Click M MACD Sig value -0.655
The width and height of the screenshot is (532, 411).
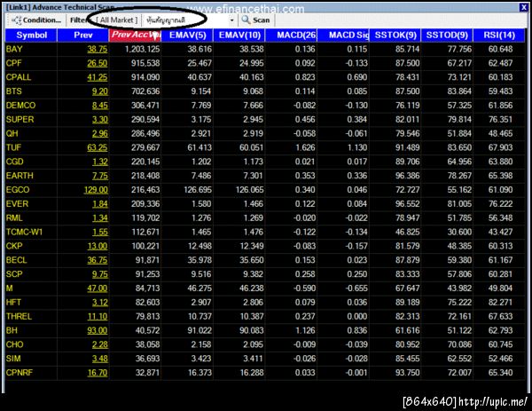(356, 288)
